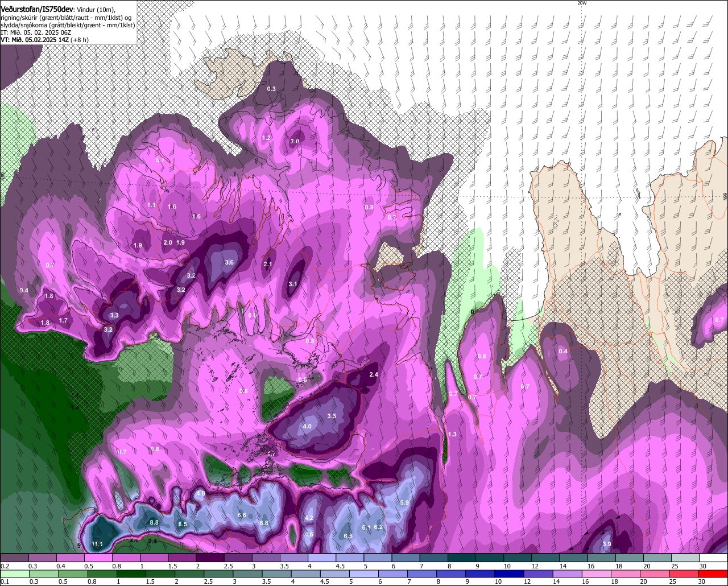Click the 8.5 precipitation value
This screenshot has width=728, height=586.
click(x=183, y=524)
